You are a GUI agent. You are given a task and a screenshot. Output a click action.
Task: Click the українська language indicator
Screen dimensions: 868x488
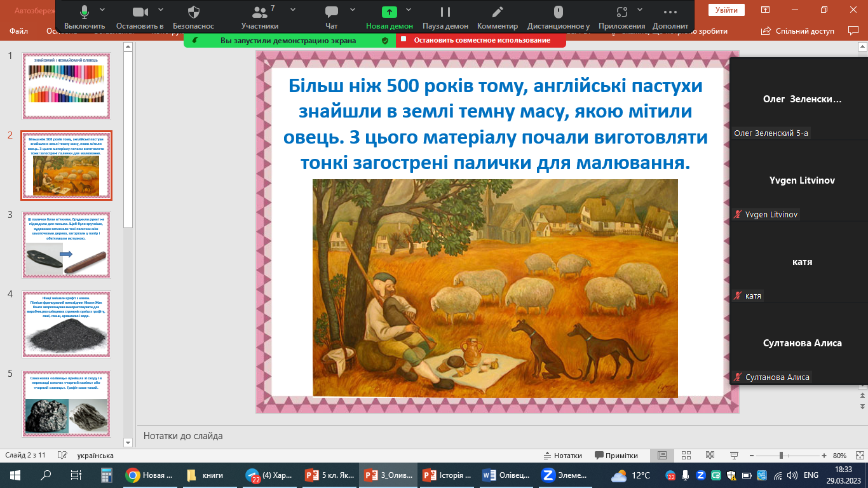click(95, 456)
